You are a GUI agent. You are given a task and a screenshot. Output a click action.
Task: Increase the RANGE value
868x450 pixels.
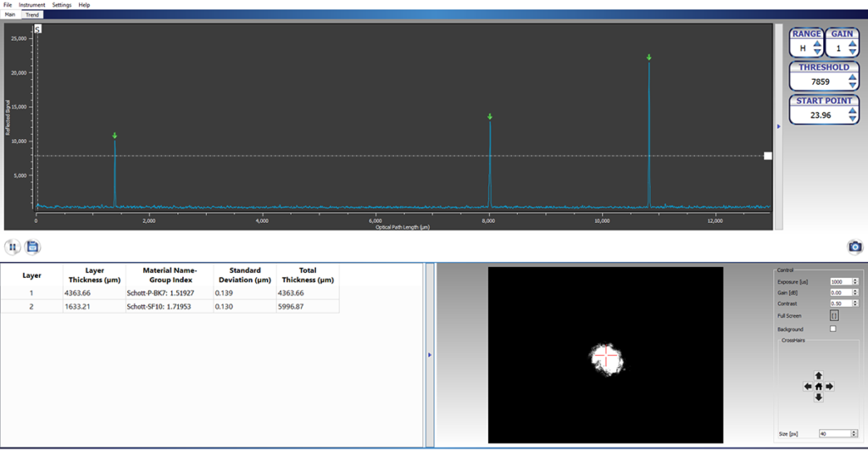tap(817, 44)
